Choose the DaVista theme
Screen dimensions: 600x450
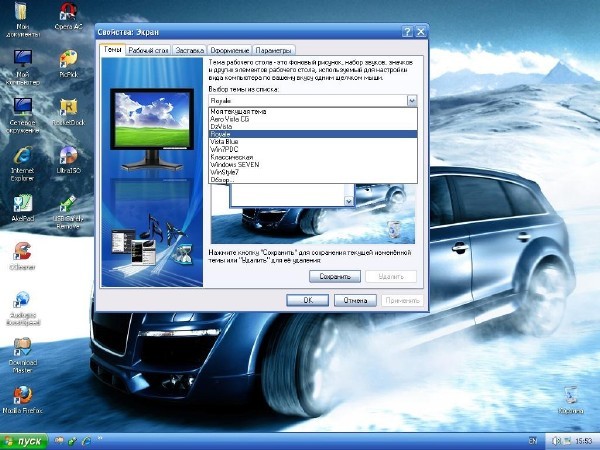coord(313,127)
